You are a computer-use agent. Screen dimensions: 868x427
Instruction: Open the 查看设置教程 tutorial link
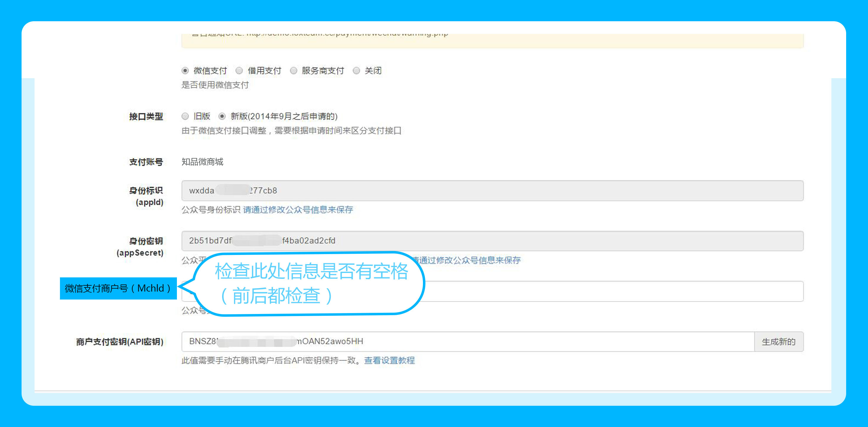click(389, 360)
